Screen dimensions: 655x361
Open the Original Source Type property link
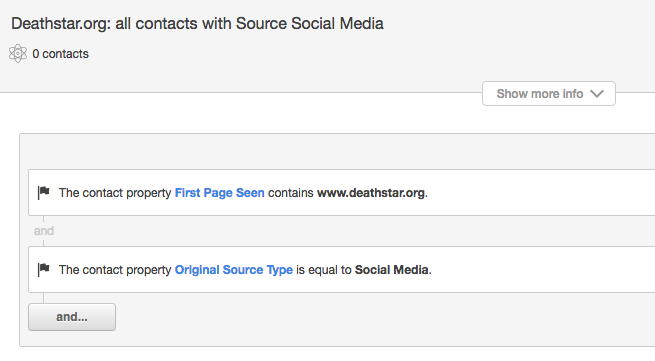[x=234, y=269]
